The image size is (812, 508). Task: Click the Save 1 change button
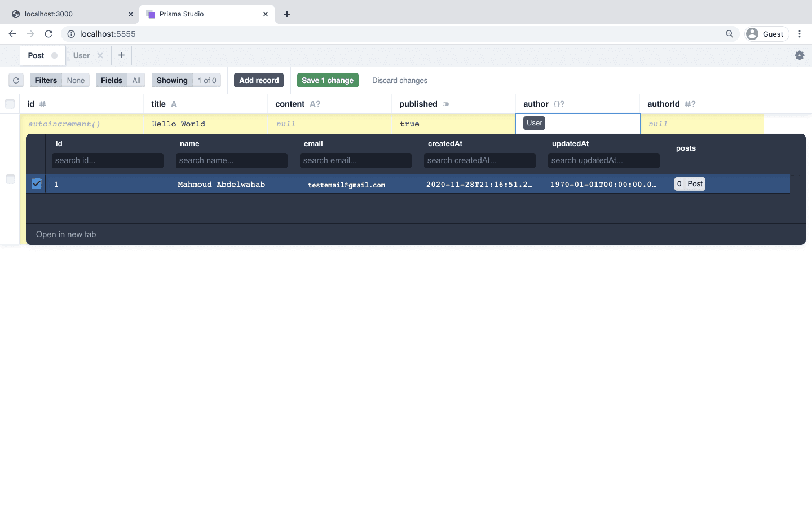click(x=328, y=80)
